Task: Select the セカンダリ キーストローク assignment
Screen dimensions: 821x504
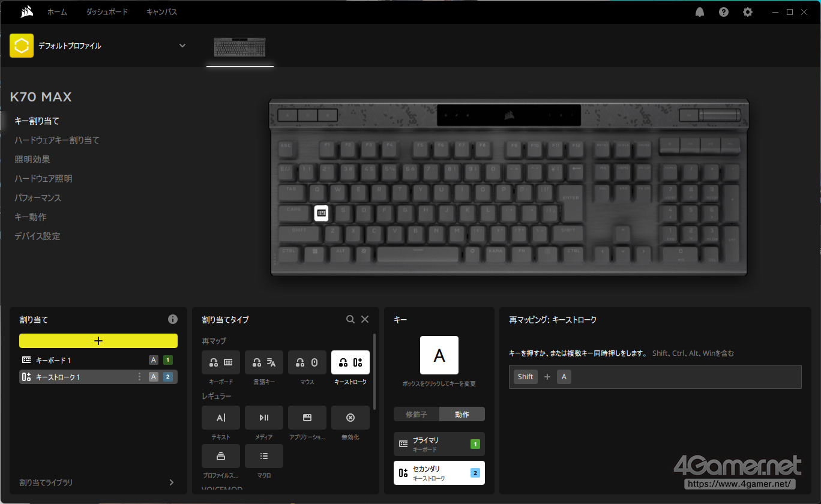Action: click(x=439, y=473)
